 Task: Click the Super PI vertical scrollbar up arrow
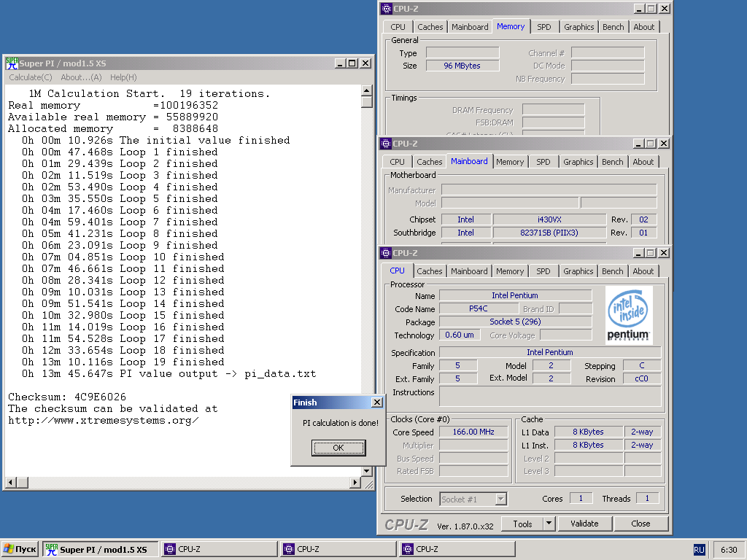coord(366,90)
